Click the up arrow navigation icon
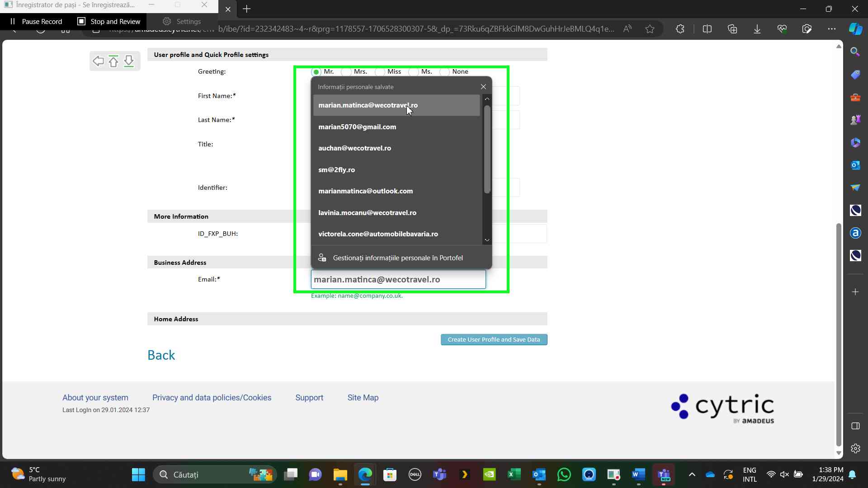868x488 pixels. coord(113,61)
